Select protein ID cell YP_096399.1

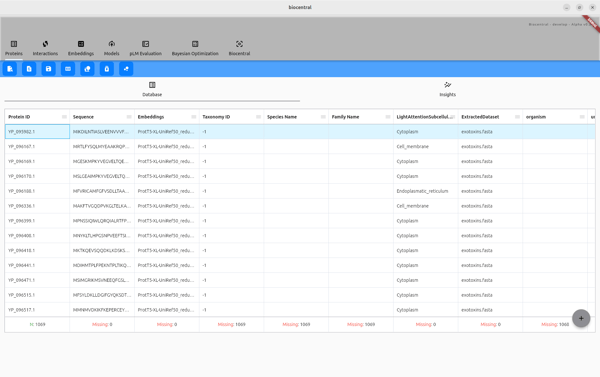click(37, 221)
